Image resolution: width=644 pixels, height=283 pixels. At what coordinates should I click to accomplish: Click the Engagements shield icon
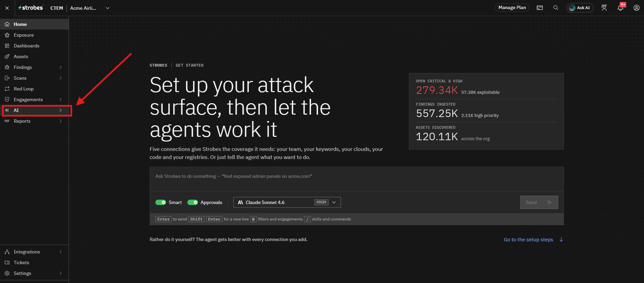click(x=7, y=99)
